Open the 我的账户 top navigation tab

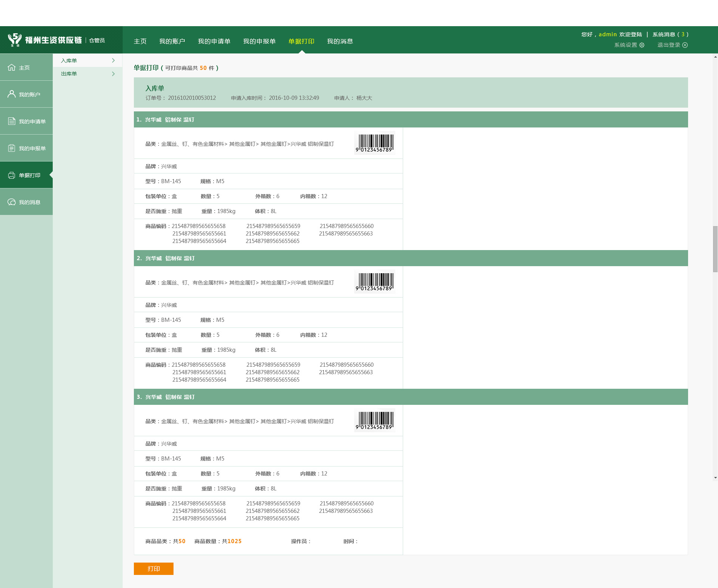(172, 41)
